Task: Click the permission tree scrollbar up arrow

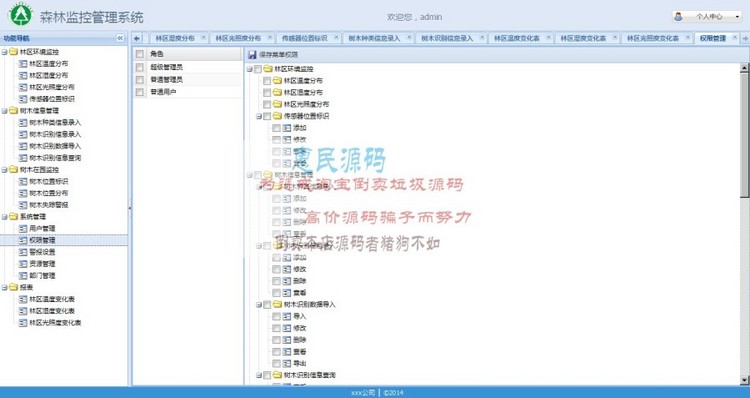Action: point(744,68)
